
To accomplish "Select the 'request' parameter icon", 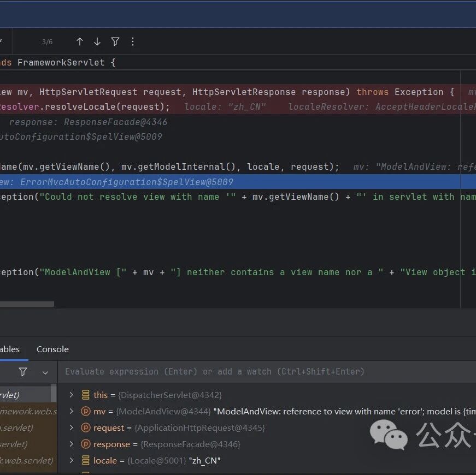I will [86, 428].
